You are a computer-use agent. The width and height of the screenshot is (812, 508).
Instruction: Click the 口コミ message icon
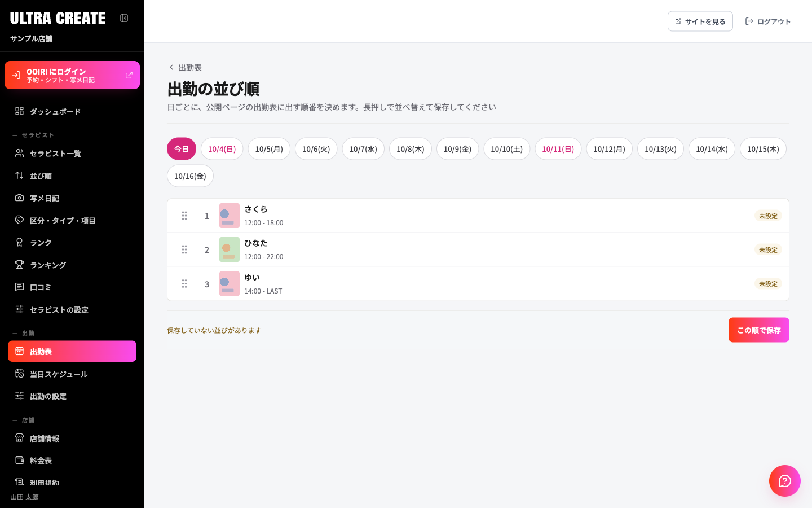tap(19, 287)
